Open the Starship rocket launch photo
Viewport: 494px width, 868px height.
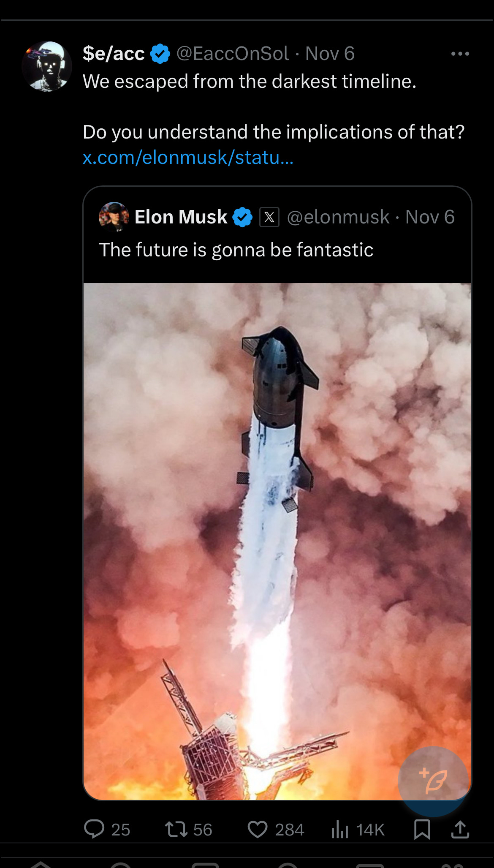[x=277, y=541]
